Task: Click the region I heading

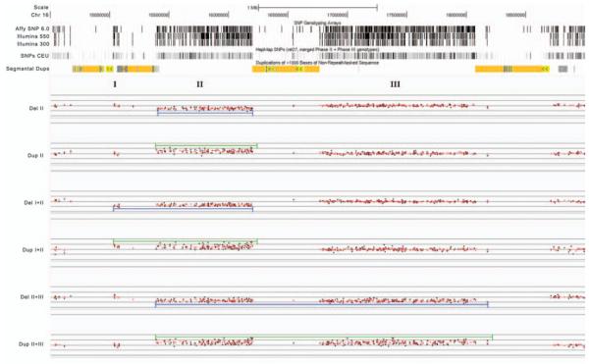Action: pyautogui.click(x=115, y=84)
